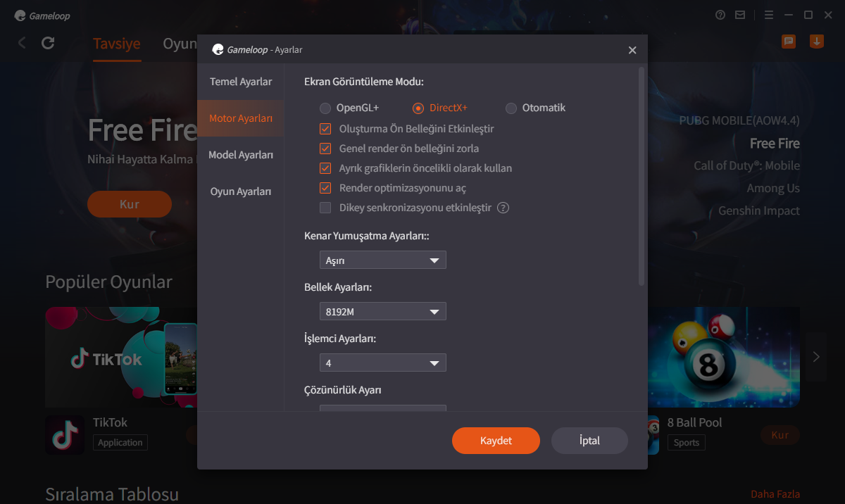Viewport: 845px width, 504px height.
Task: Click the Kaydet button
Action: point(496,441)
